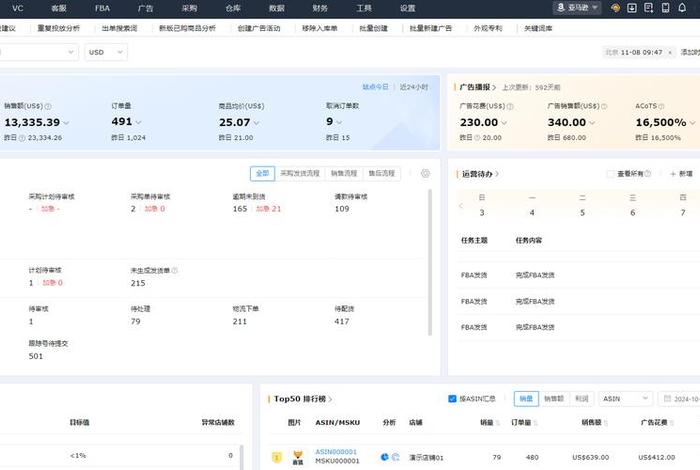Open the 移除入库单 shortcut
Image resolution: width=700 pixels, height=470 pixels.
tap(320, 28)
